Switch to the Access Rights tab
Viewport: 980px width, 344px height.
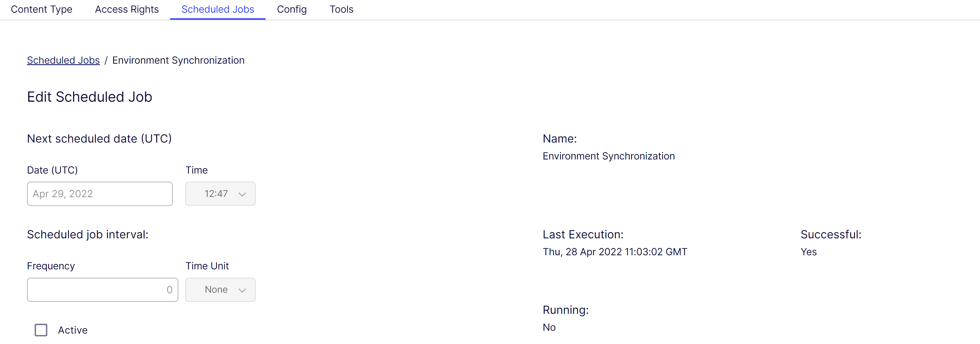pos(127,10)
